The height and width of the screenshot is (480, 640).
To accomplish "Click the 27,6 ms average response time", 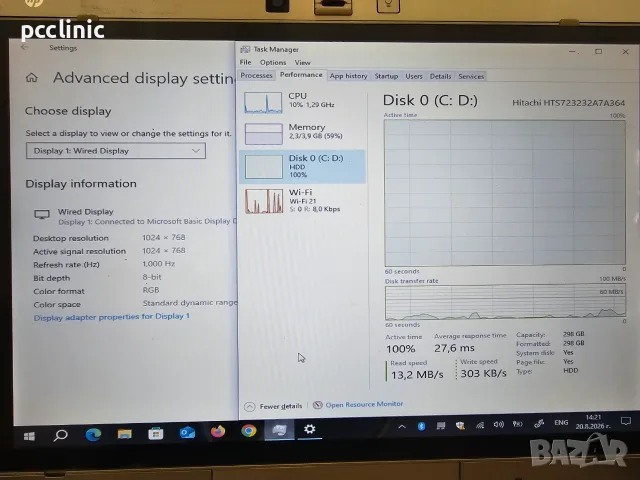I will pos(454,348).
